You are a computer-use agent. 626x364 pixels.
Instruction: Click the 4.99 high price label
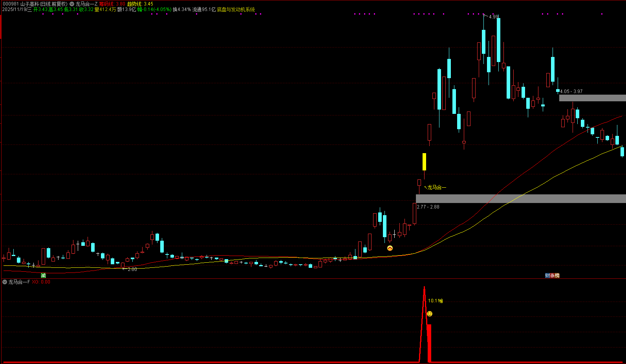pyautogui.click(x=494, y=17)
